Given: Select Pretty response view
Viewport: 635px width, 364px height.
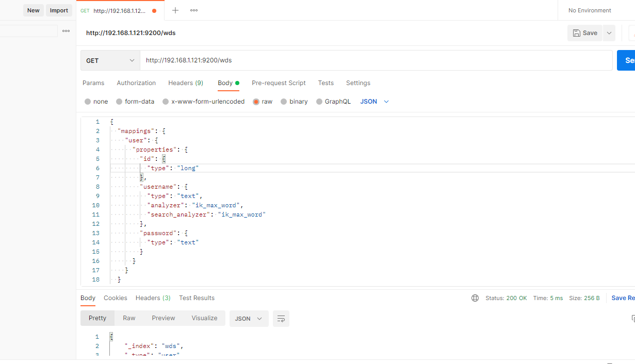Looking at the screenshot, I should pos(97,318).
